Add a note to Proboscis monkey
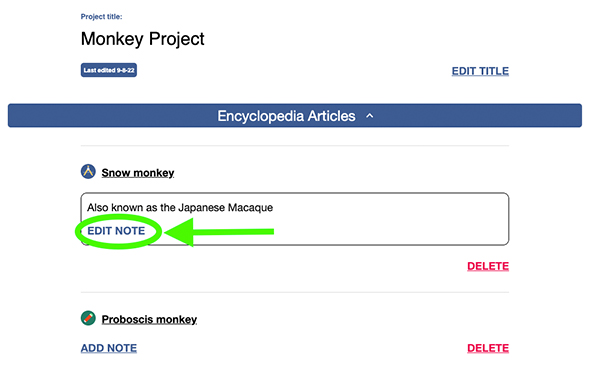600x371 pixels. click(109, 348)
